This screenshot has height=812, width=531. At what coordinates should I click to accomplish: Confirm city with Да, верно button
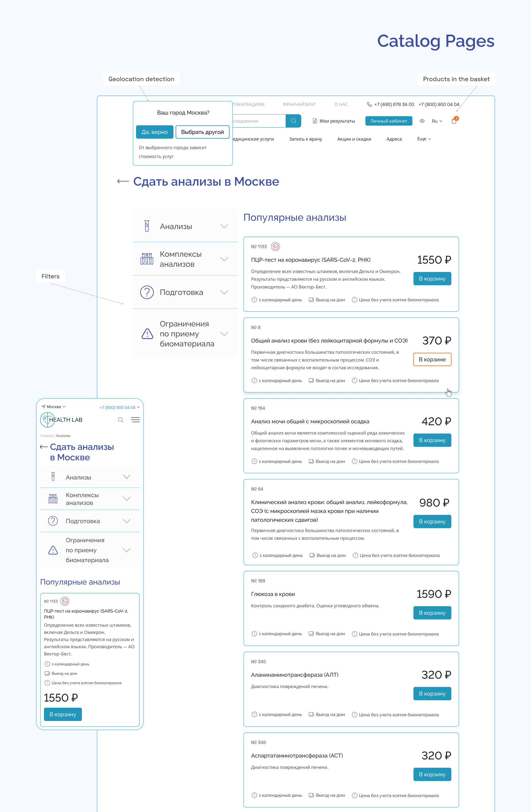tap(155, 132)
